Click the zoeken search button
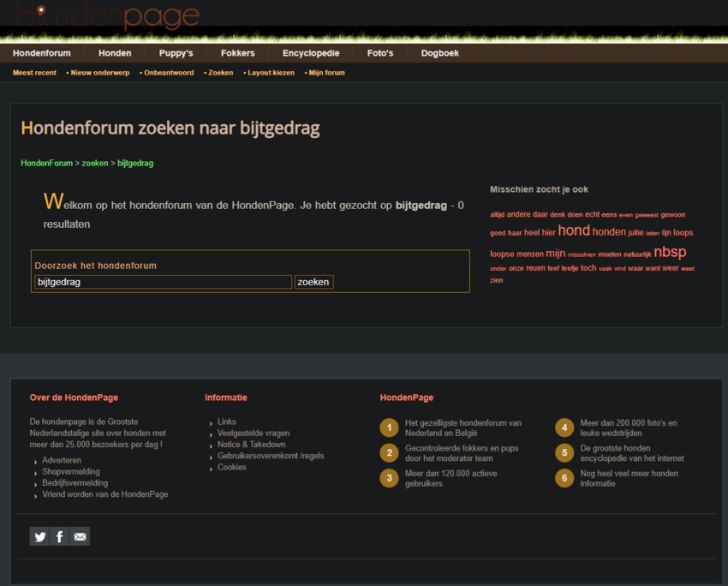The image size is (728, 586). coord(313,282)
